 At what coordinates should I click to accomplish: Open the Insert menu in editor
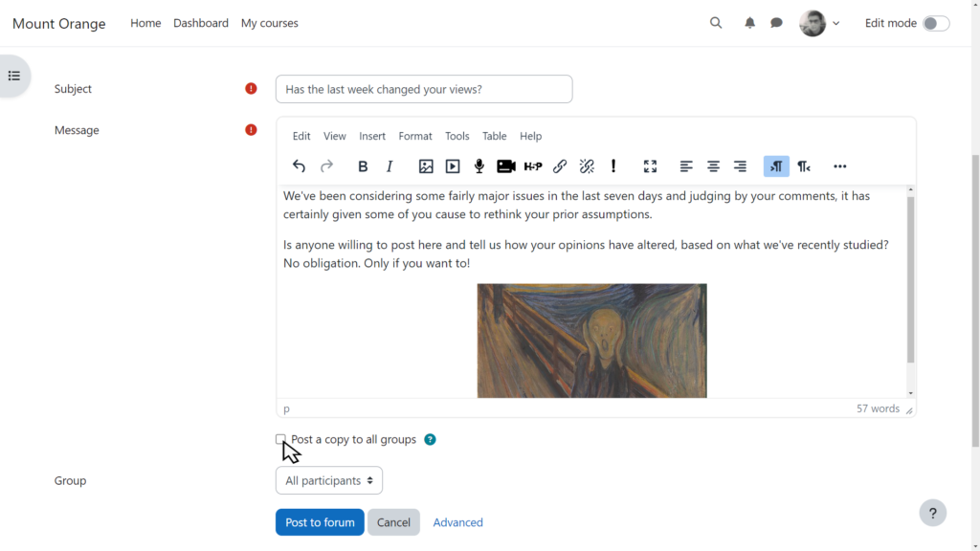click(x=372, y=136)
